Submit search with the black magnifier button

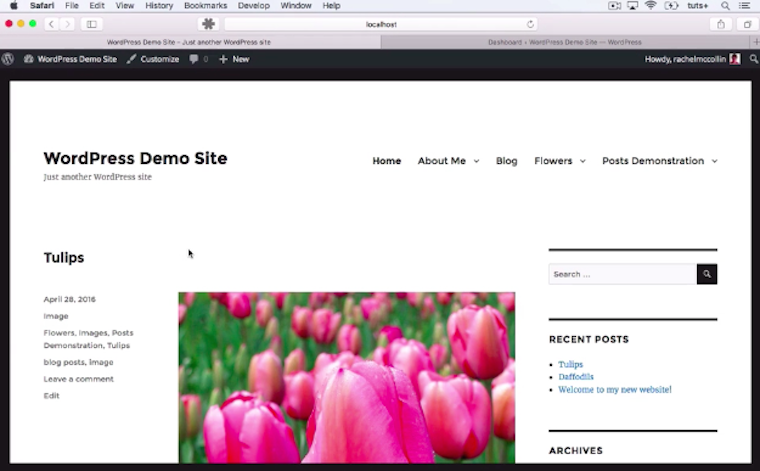pos(707,274)
